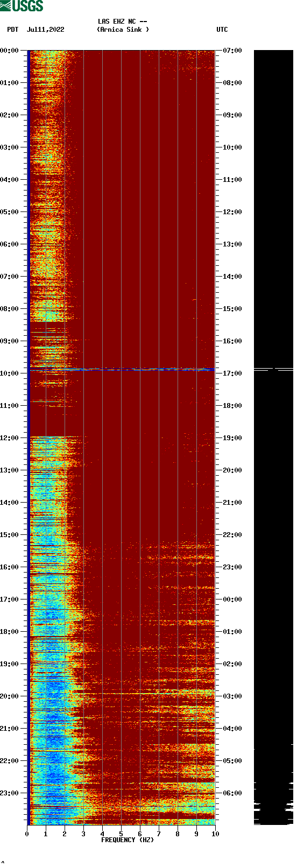Click the 01:00 UTC time tick label

(x=232, y=632)
